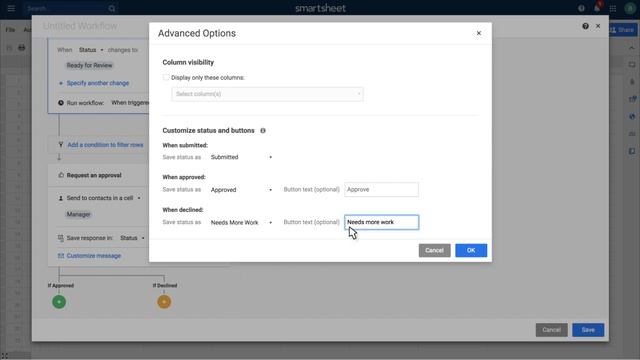This screenshot has height=360, width=640.
Task: Click Customize message link
Action: pyautogui.click(x=94, y=256)
